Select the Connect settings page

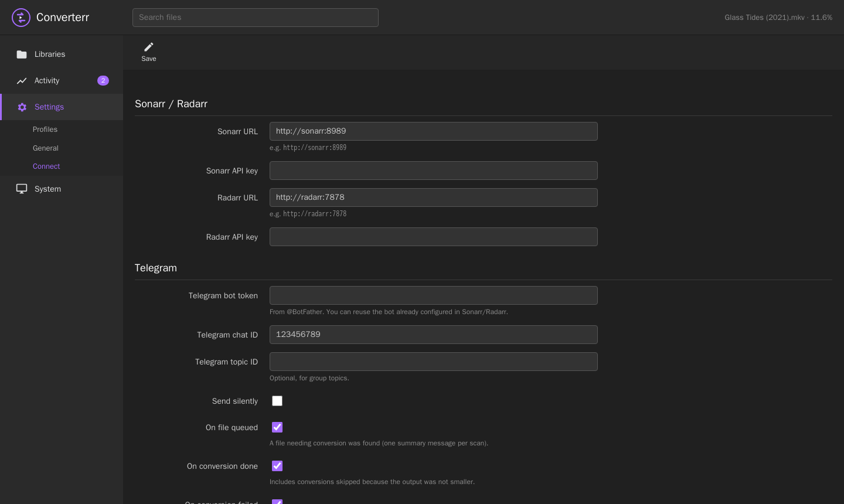coord(46,166)
